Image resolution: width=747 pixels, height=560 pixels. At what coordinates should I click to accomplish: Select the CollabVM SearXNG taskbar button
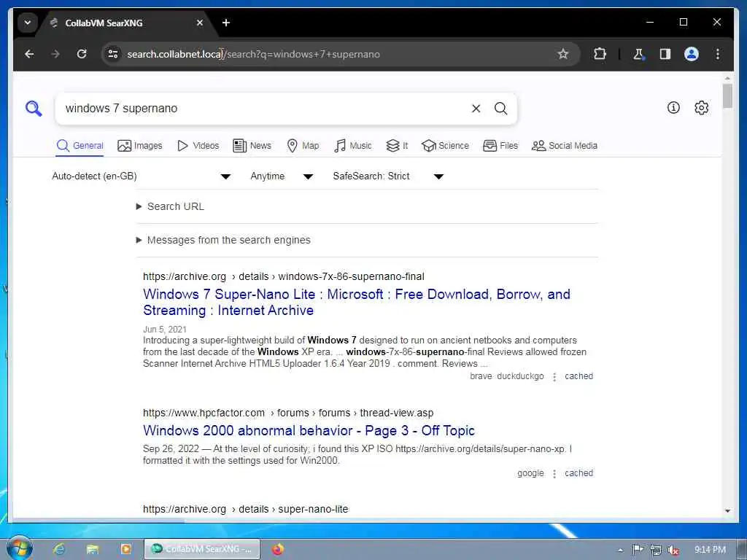point(202,549)
